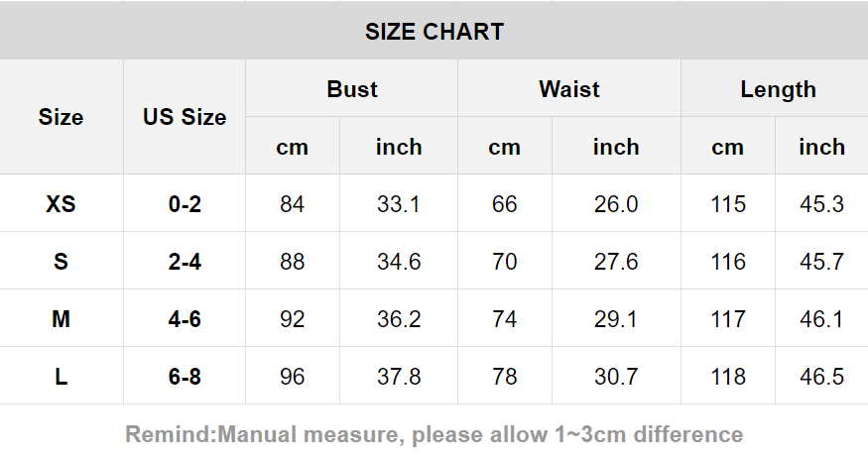Click the 84 cm bust value
The height and width of the screenshot is (459, 868).
point(293,204)
